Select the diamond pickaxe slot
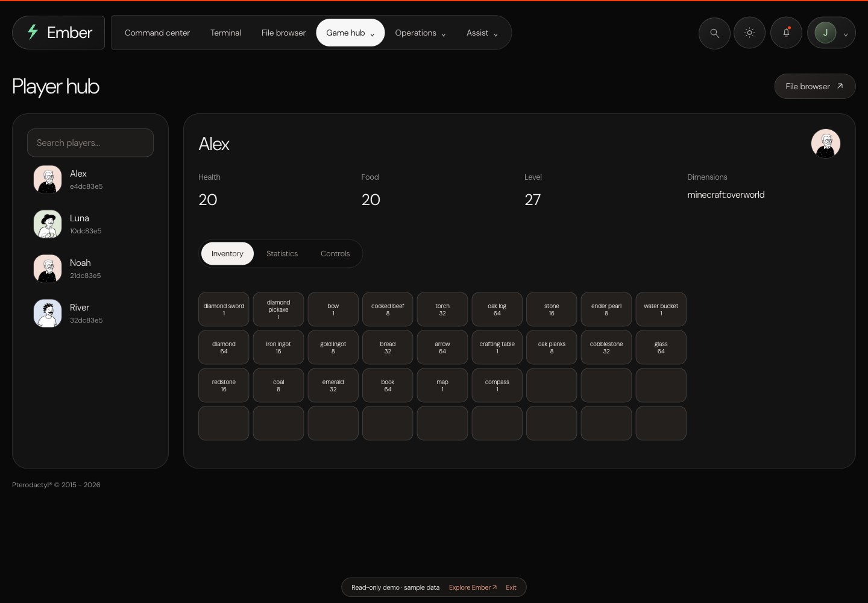 tap(278, 309)
